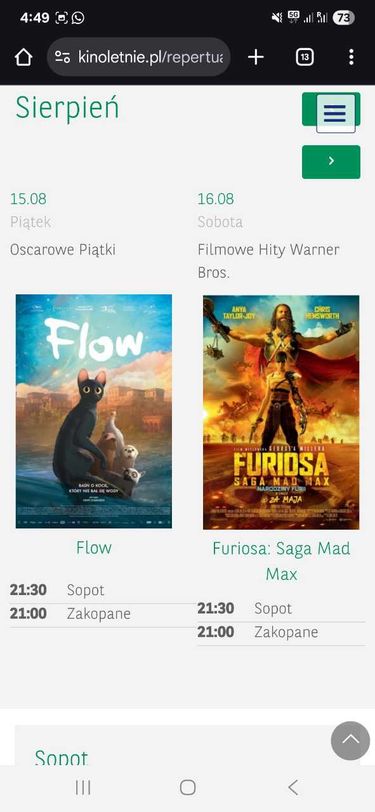Open a new browser tab

pyautogui.click(x=256, y=57)
